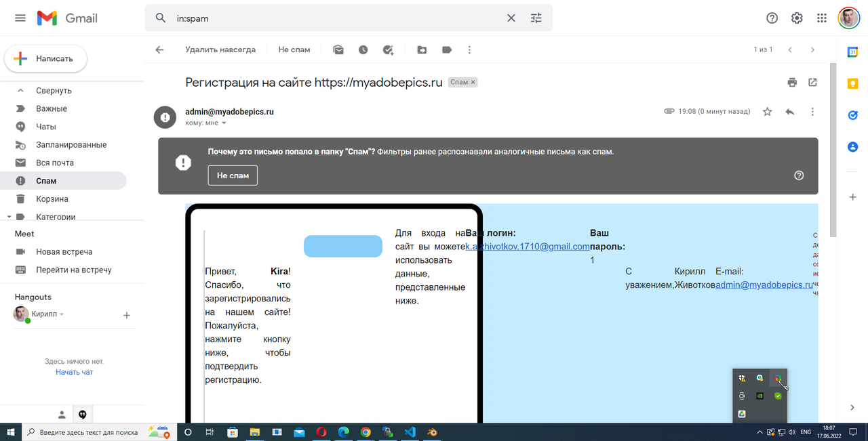Click the light blue confirmation button in email

click(x=343, y=246)
